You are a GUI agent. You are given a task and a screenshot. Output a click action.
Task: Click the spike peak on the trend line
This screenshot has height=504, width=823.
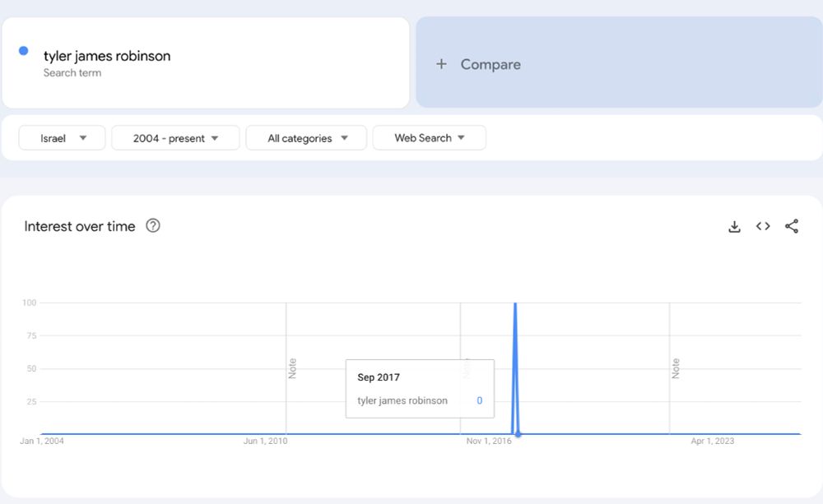pyautogui.click(x=517, y=303)
